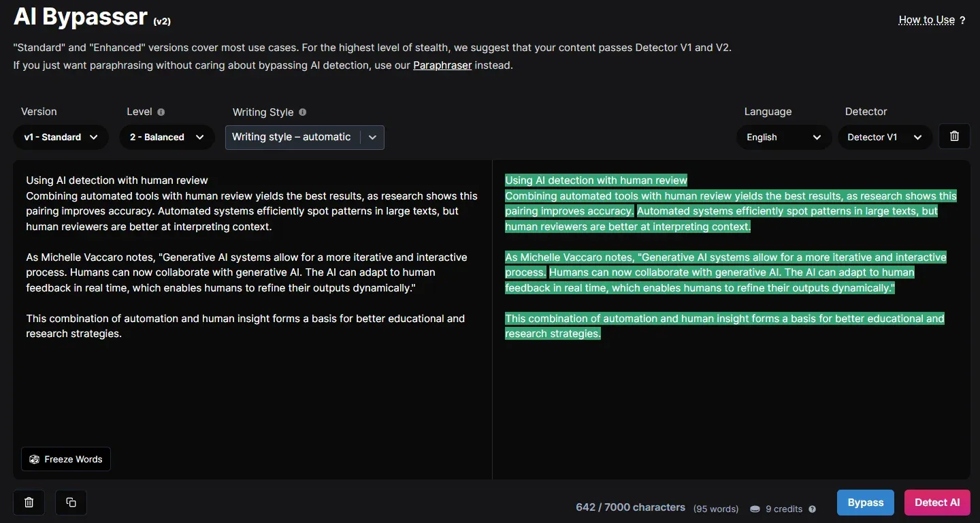Screen dimensions: 980x523
Task: Clear input with the bottom-left trash icon
Action: (29, 503)
